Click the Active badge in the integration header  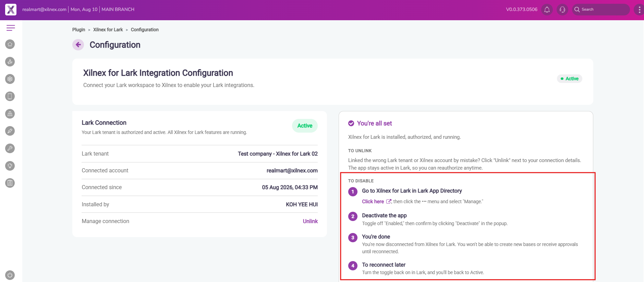pyautogui.click(x=569, y=79)
